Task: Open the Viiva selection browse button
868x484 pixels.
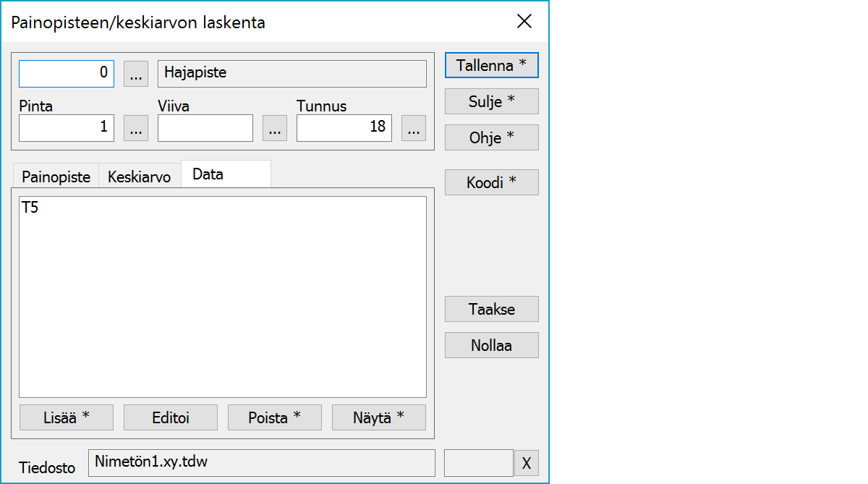Action: (x=274, y=128)
